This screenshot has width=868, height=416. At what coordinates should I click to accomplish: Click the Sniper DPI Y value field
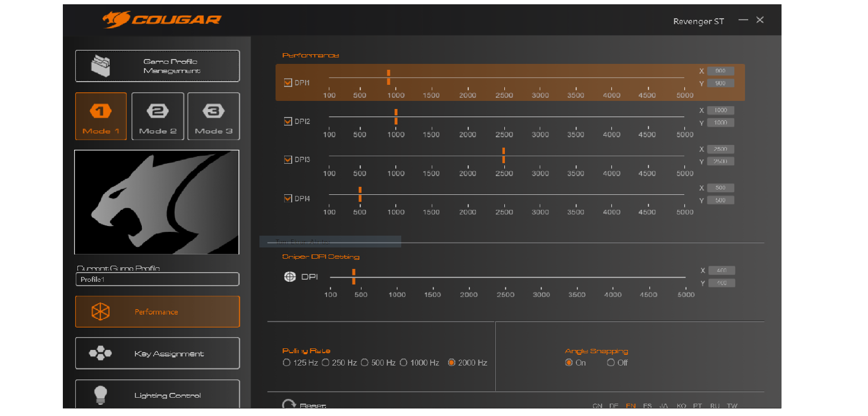(722, 283)
